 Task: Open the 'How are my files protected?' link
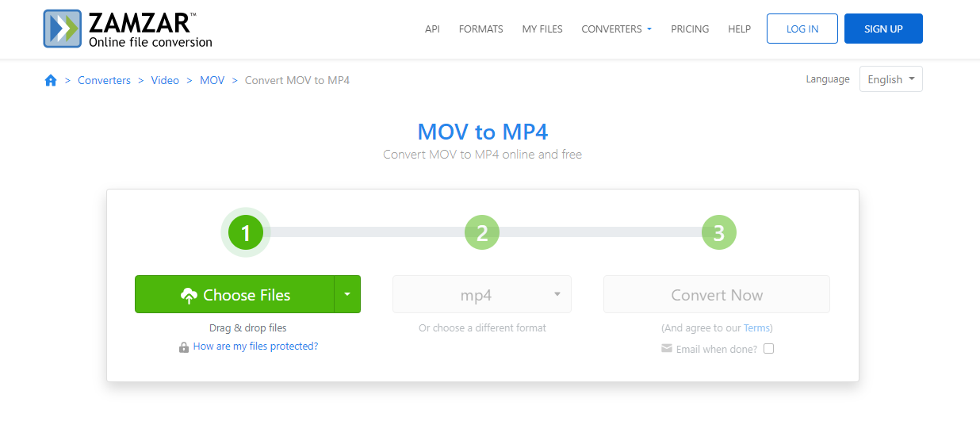click(255, 347)
